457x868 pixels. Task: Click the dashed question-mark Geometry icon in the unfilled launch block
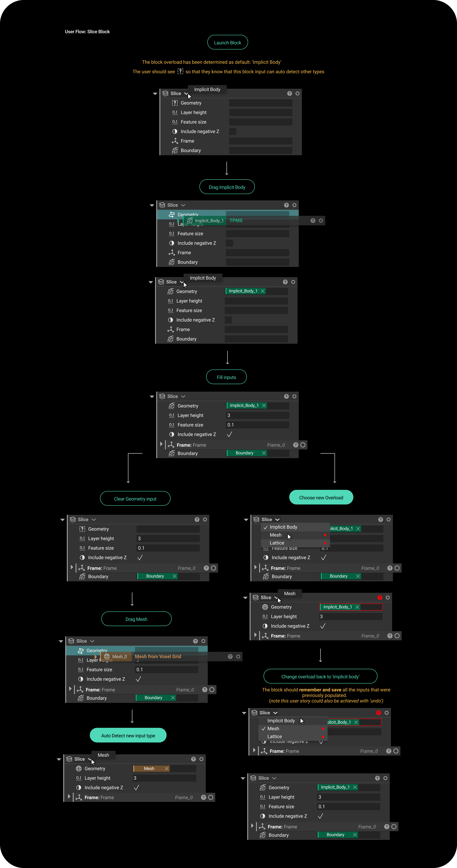coord(175,103)
